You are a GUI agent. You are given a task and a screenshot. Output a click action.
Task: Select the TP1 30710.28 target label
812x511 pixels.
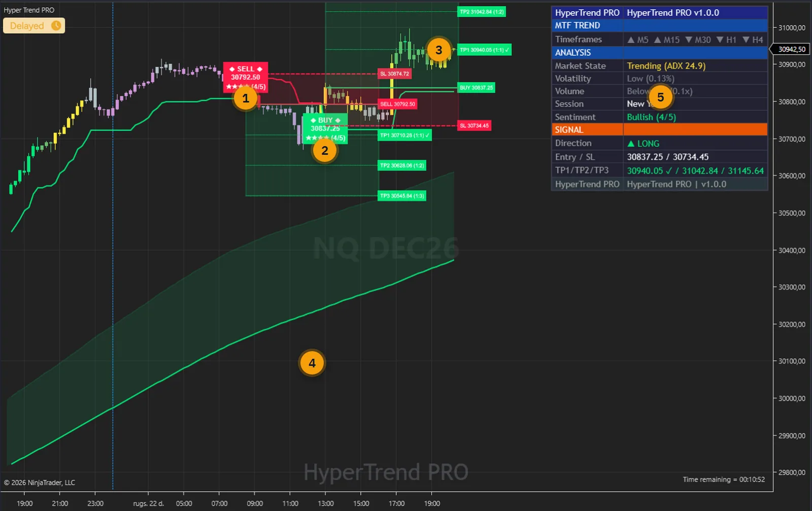point(405,135)
